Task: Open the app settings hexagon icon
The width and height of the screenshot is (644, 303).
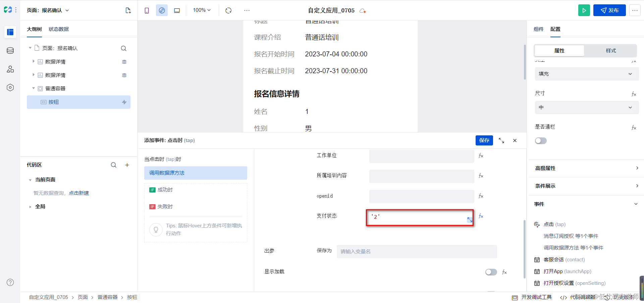Action: tap(10, 88)
